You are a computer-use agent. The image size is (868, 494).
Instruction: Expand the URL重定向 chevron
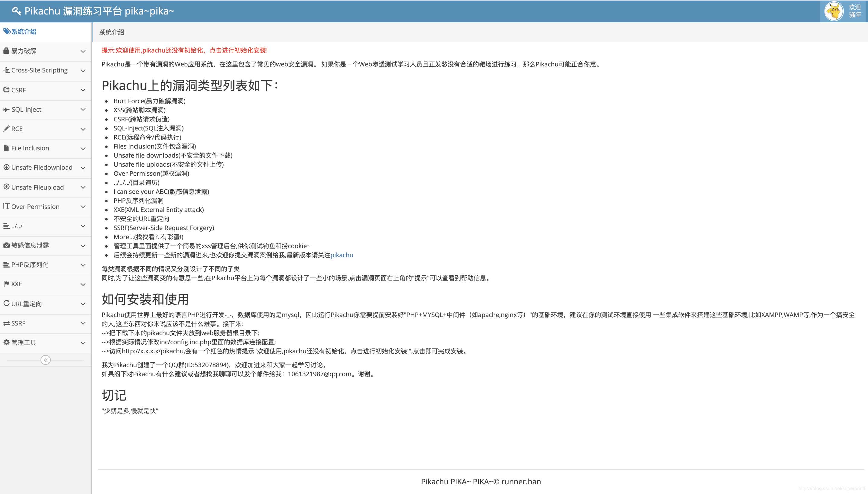(83, 304)
